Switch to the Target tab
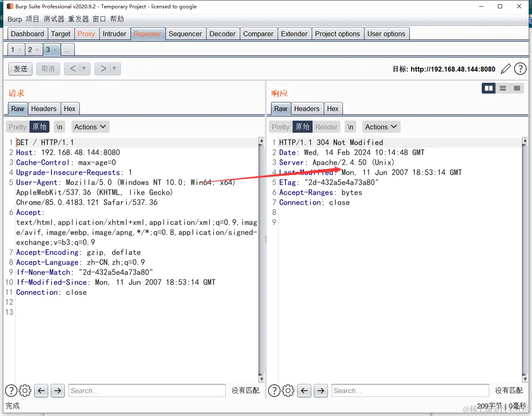The image size is (532, 416). tap(61, 34)
